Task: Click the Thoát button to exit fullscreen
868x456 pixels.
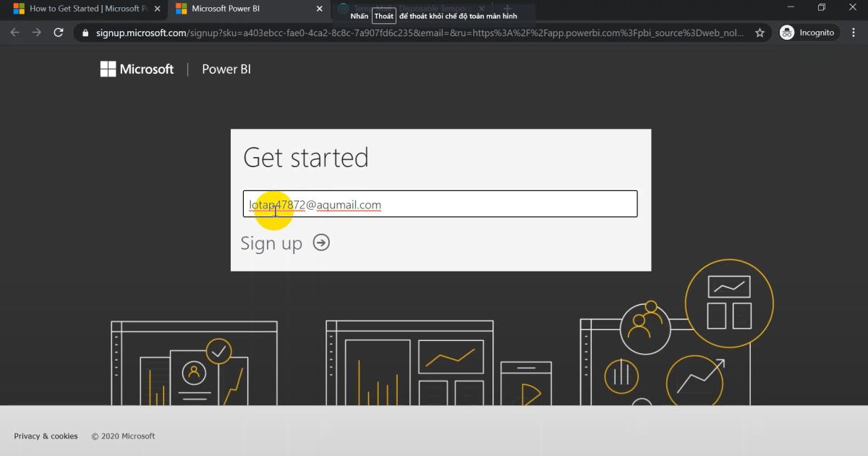Action: coord(384,15)
